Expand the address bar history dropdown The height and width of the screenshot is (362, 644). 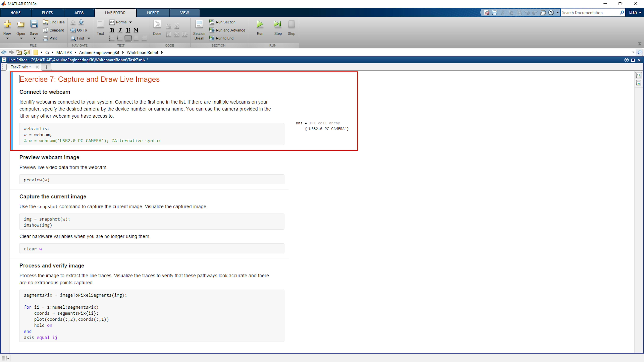(633, 52)
